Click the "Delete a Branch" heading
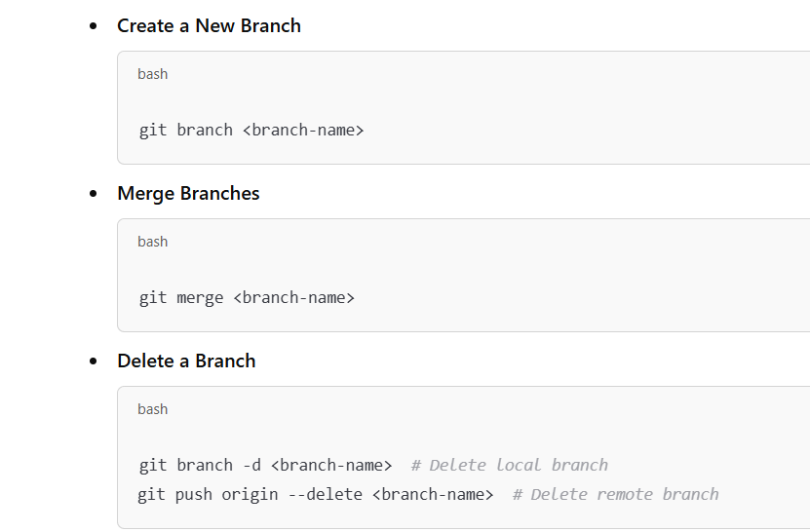810x532 pixels. click(186, 361)
